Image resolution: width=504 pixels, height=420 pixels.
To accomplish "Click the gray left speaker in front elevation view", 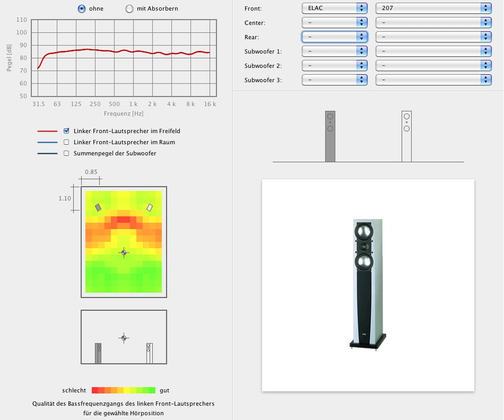I will coord(330,136).
